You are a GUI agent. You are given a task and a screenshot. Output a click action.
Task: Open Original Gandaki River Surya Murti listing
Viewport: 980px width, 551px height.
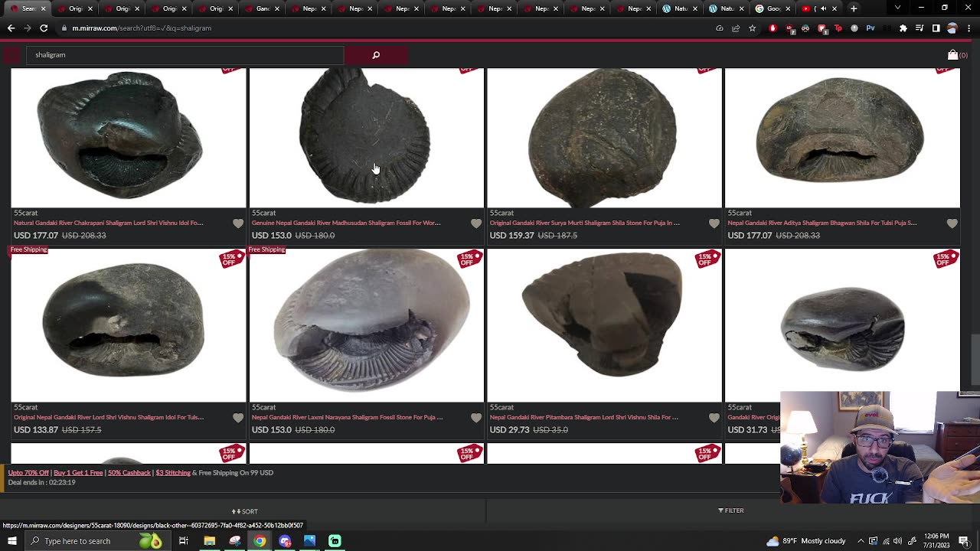pyautogui.click(x=585, y=223)
